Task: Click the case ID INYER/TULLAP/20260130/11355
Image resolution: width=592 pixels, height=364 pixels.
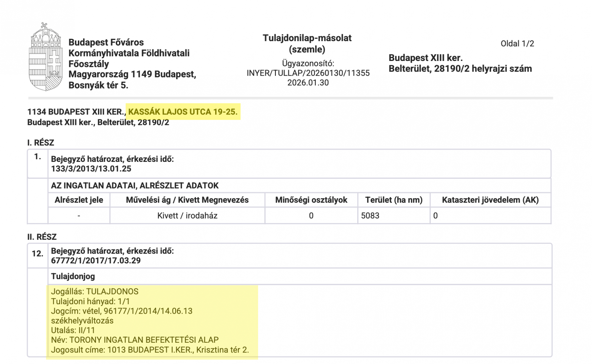Action: coord(308,73)
